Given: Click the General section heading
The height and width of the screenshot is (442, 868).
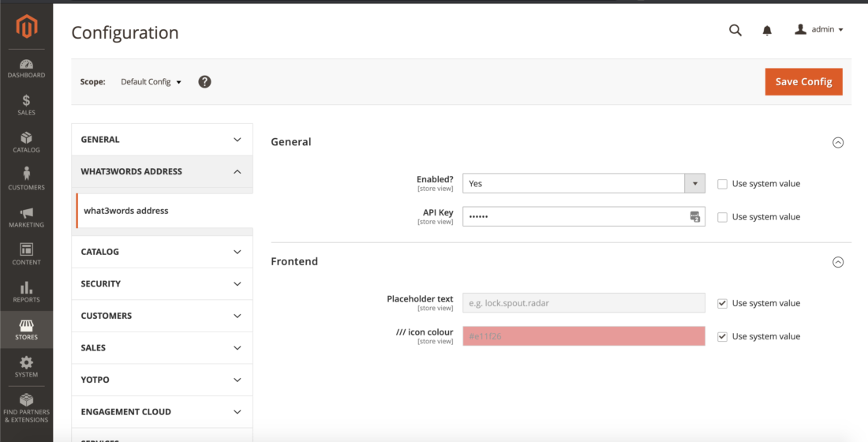Looking at the screenshot, I should (291, 142).
